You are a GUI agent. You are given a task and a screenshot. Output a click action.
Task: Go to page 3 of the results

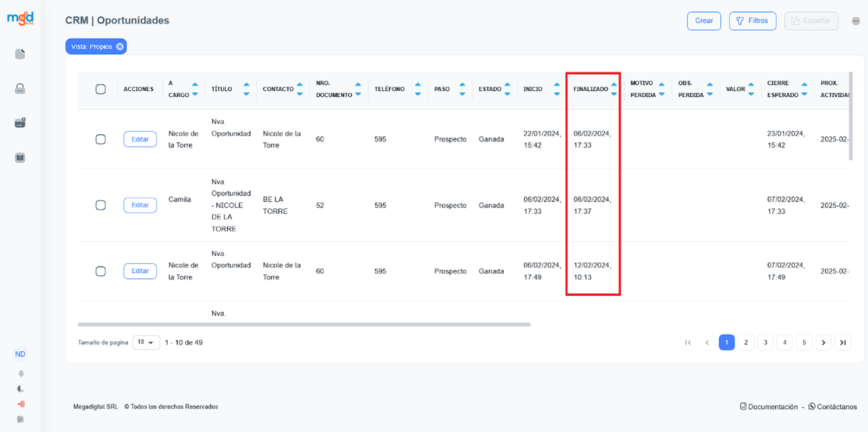[x=765, y=343]
